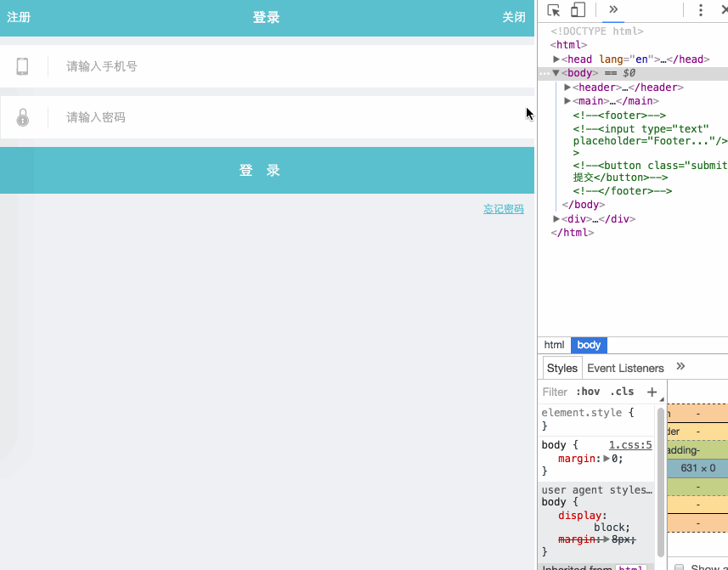Show more DevTools panels chevron
The width and height of the screenshot is (728, 570).
(x=613, y=9)
